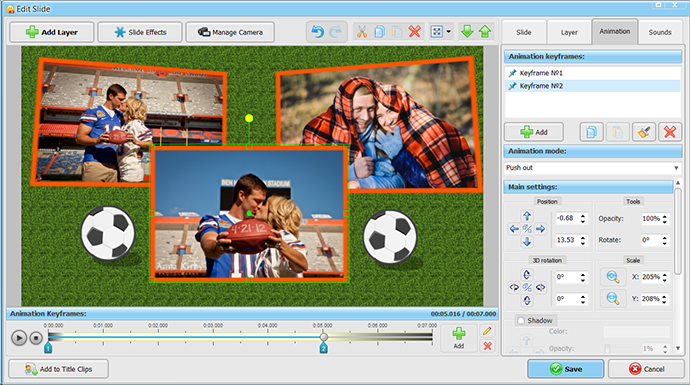Screen dimensions: 690x385
Task: Save the slide changes
Action: point(565,369)
